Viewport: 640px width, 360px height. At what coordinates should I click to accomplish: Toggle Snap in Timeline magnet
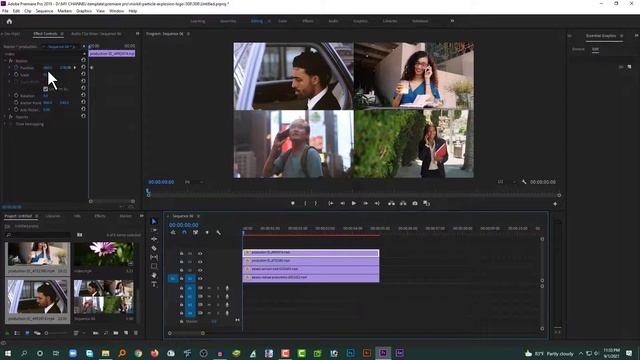(184, 233)
